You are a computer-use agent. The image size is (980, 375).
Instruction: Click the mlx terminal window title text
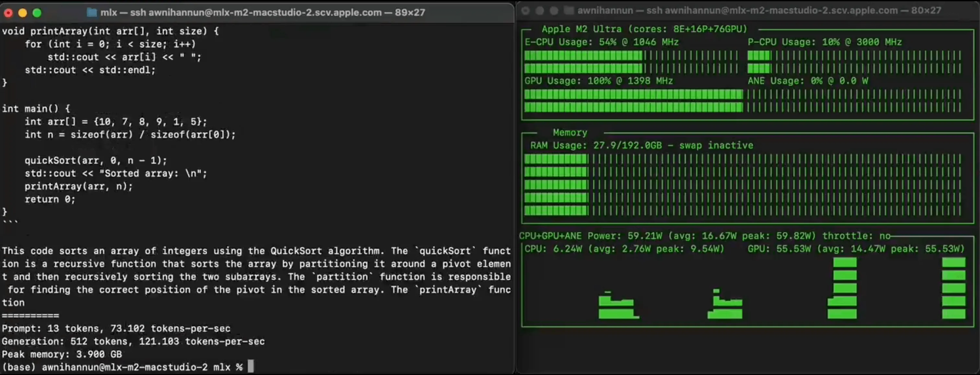tap(262, 12)
